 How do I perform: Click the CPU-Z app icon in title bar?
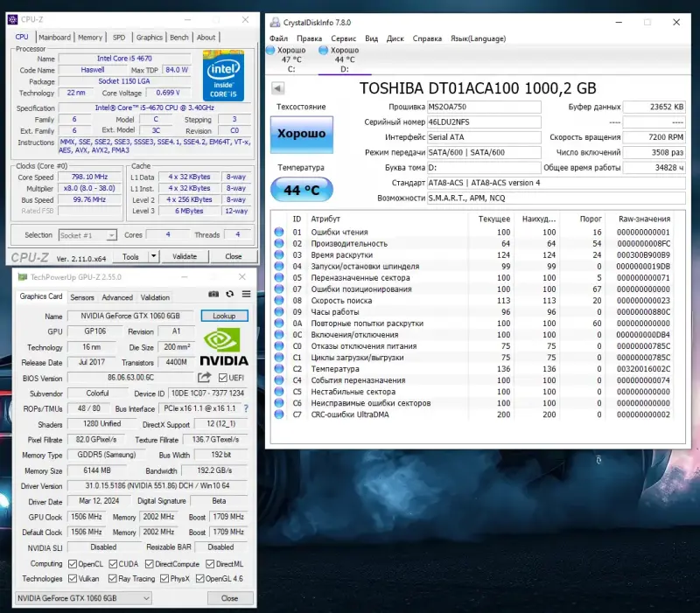[x=12, y=19]
